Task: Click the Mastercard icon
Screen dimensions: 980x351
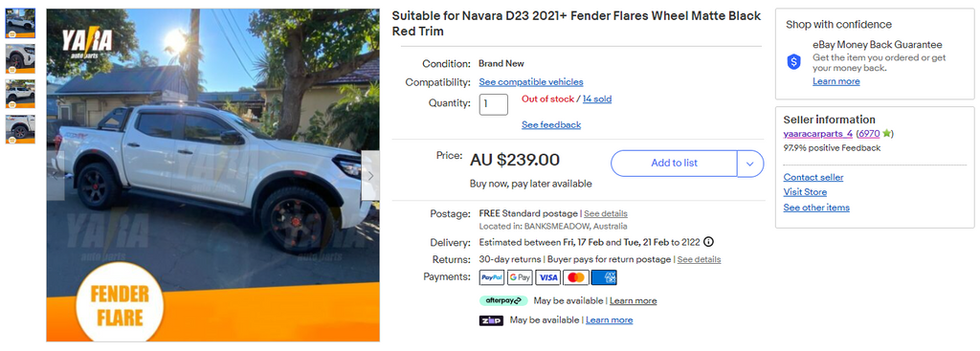Action: coord(576,277)
